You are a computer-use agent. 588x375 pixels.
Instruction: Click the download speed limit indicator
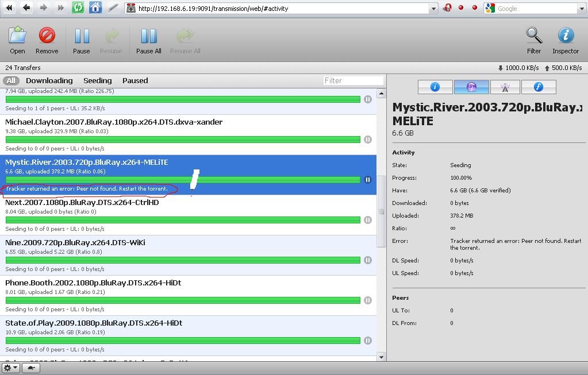(518, 68)
